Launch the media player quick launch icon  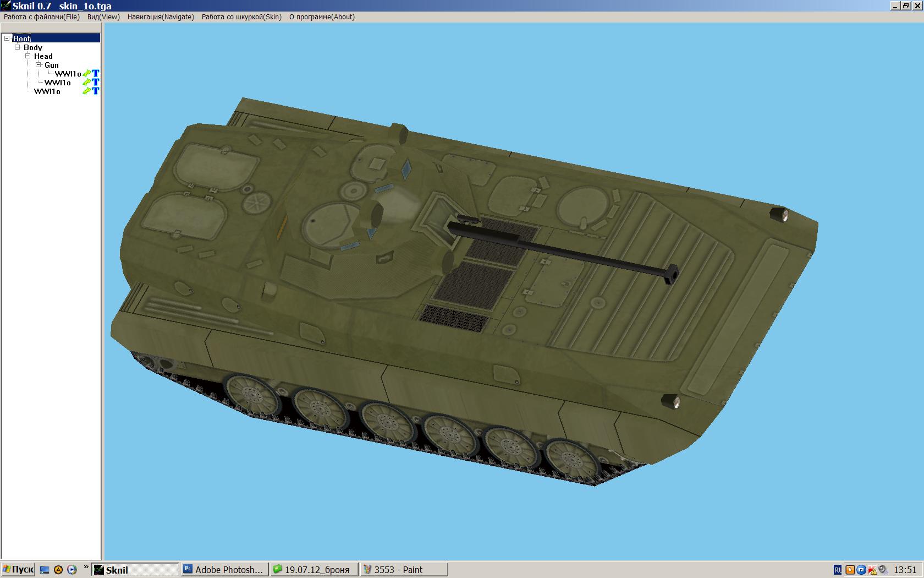[71, 570]
